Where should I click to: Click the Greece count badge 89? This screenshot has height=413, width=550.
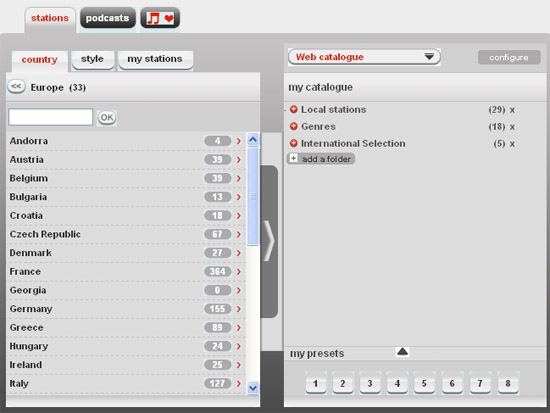[217, 327]
